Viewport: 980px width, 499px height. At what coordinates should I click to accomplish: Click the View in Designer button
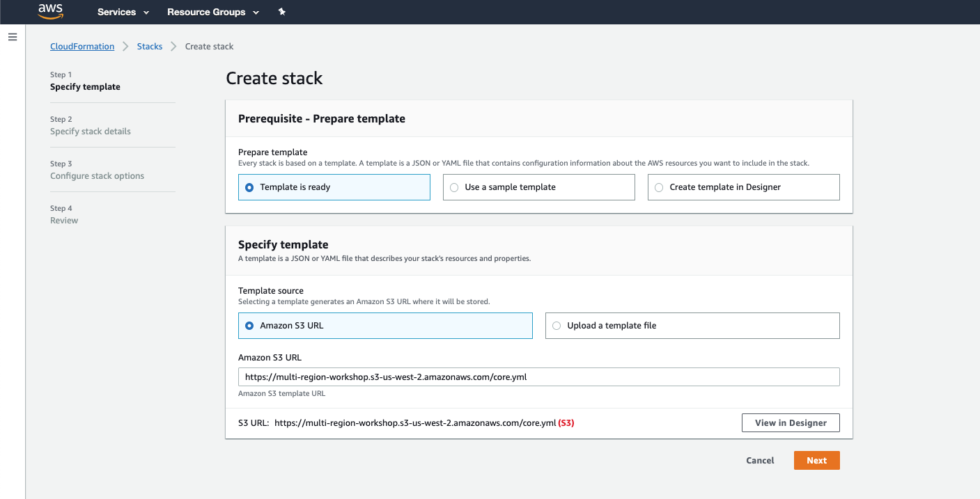tap(791, 422)
